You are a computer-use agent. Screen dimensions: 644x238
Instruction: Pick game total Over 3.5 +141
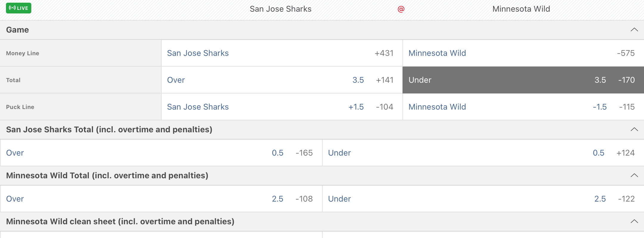coord(282,80)
